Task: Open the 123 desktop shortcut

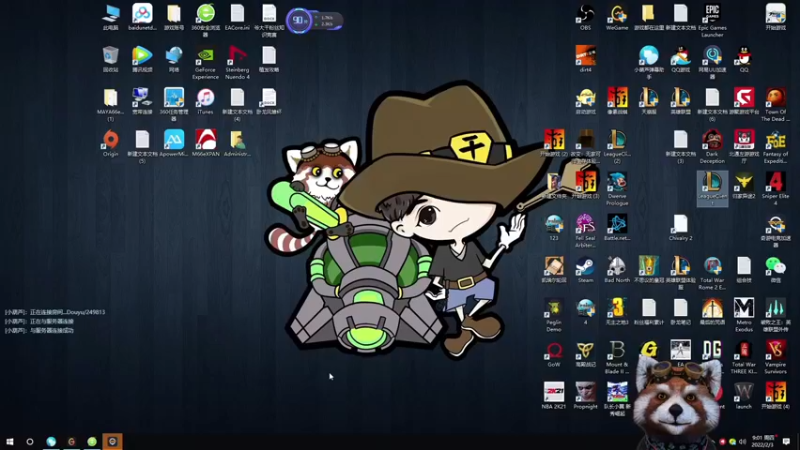Action: (x=554, y=227)
